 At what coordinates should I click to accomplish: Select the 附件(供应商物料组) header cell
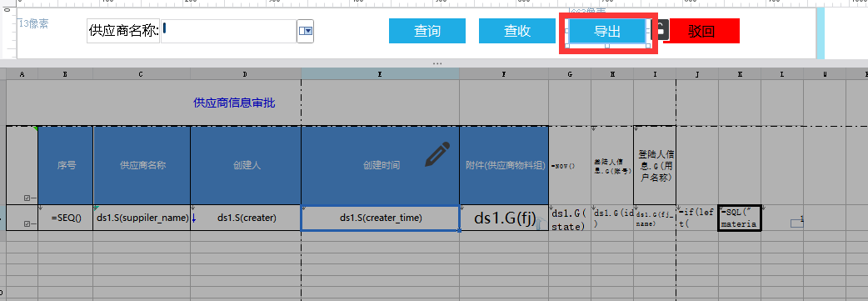click(504, 165)
